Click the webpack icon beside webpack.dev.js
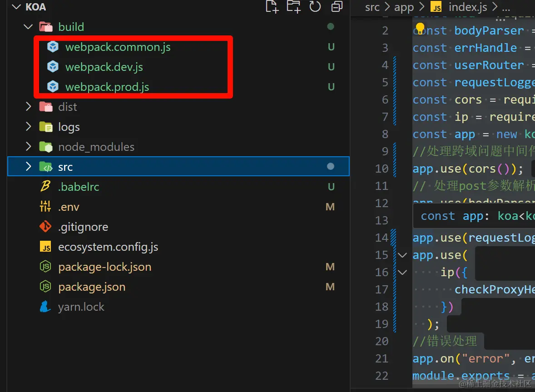 pyautogui.click(x=53, y=66)
